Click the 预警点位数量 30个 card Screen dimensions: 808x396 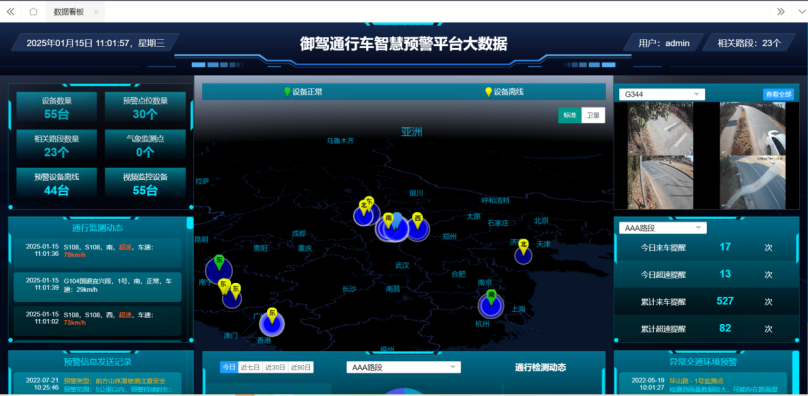pos(145,108)
